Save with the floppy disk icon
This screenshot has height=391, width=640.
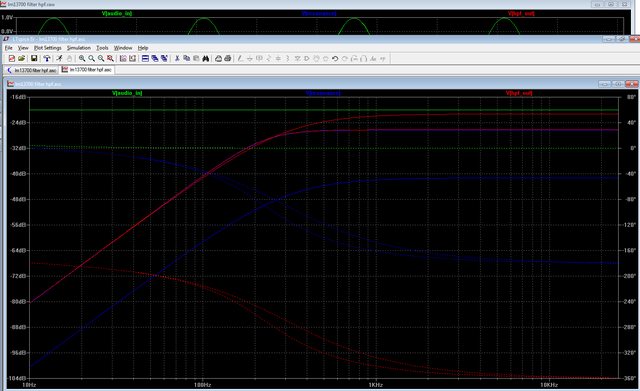tap(34, 58)
